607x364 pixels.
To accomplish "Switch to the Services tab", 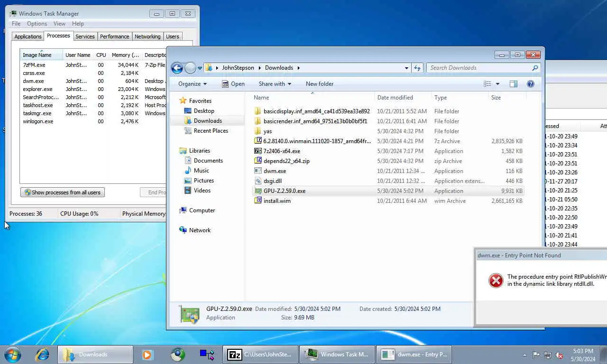I will (x=85, y=36).
